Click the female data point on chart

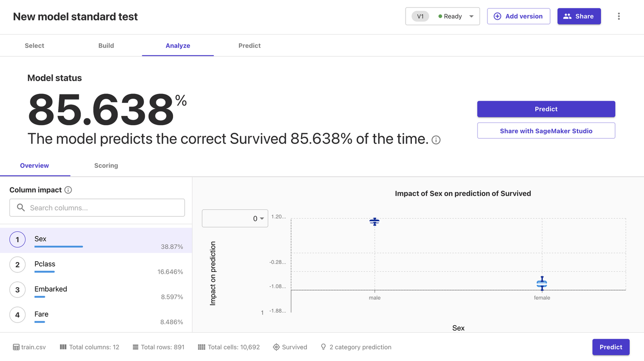pos(542,284)
